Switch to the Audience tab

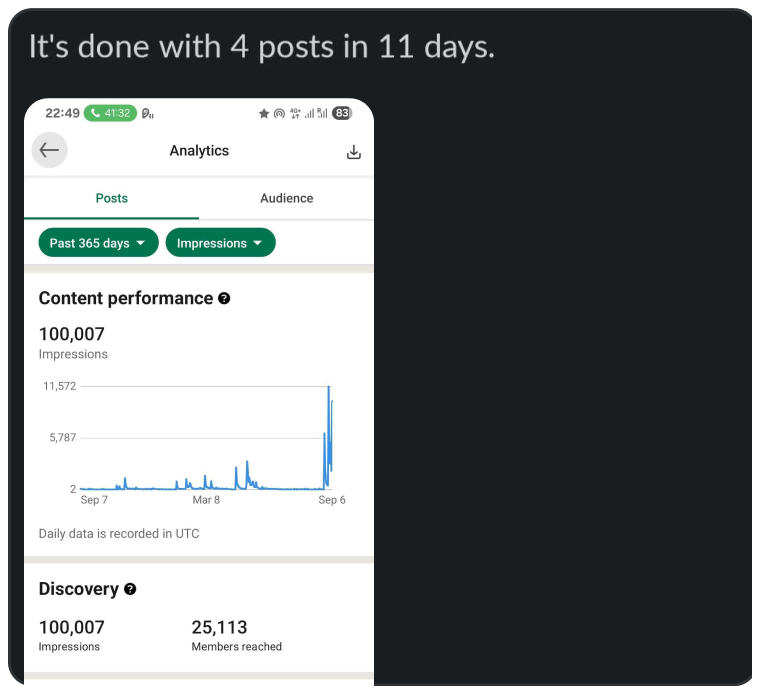(x=286, y=198)
